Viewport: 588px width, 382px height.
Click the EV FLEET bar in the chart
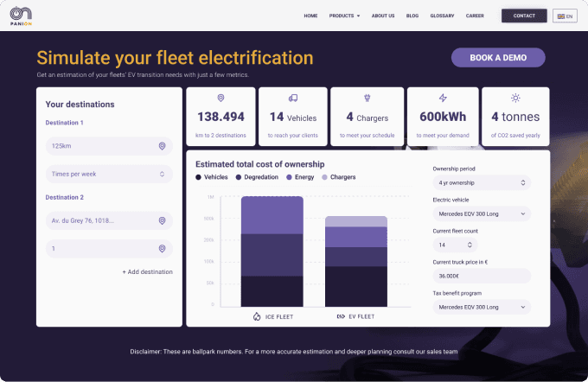click(x=356, y=261)
